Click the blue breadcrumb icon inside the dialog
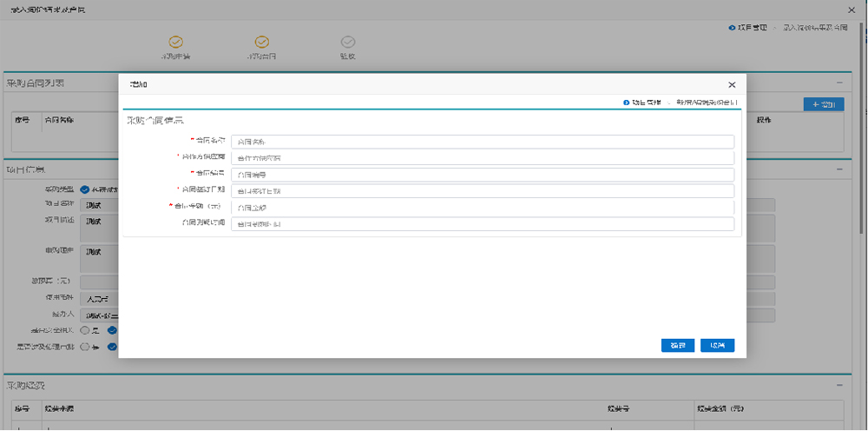This screenshot has width=868, height=431. point(627,103)
